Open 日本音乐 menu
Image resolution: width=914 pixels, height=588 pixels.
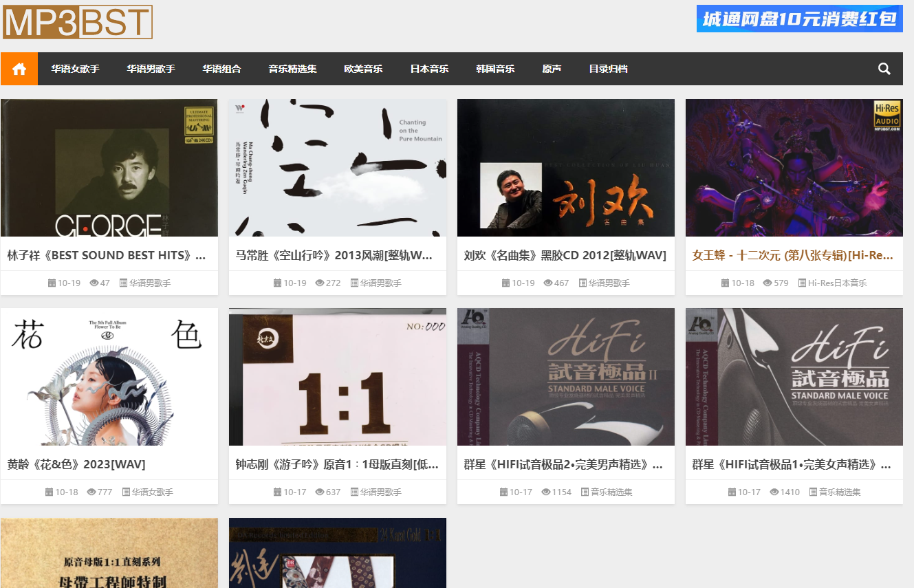tap(429, 69)
